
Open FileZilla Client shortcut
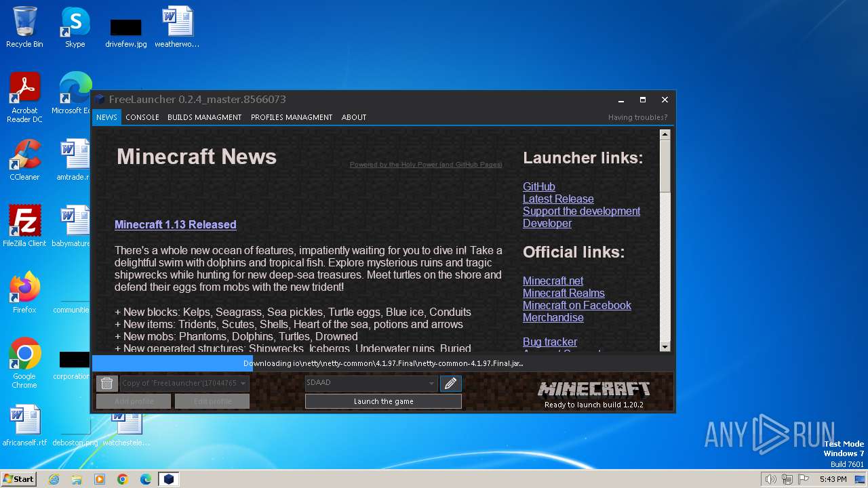coord(24,226)
